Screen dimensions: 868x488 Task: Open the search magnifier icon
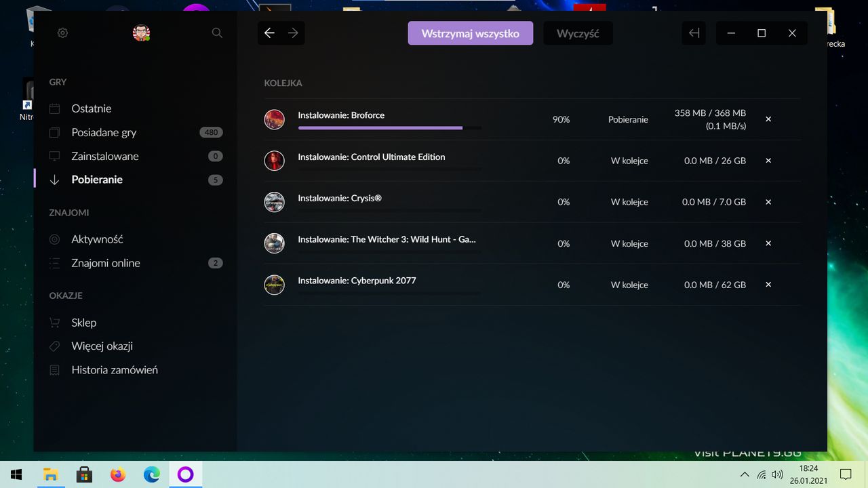(217, 33)
